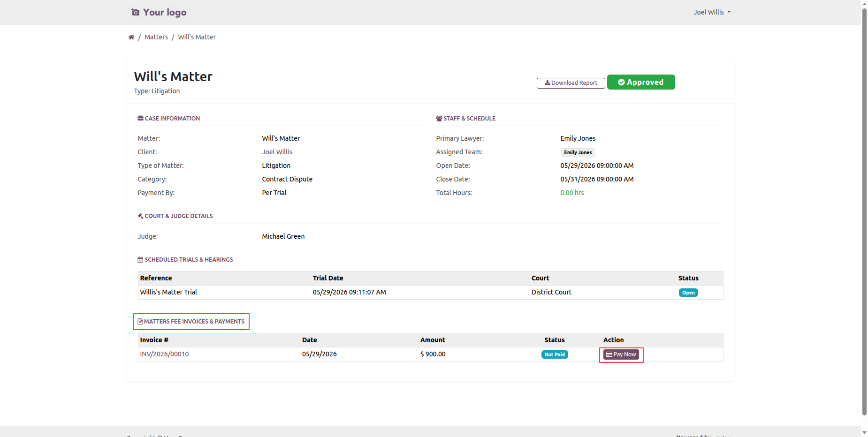Click the page vertical scrollbar
Image resolution: width=868 pixels, height=437 pixels.
(x=864, y=211)
